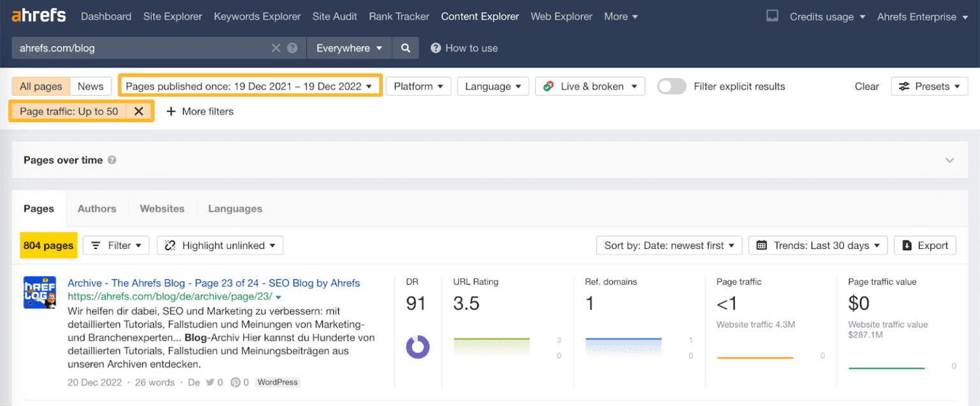
Task: Click the Pages over time info icon
Action: 112,160
